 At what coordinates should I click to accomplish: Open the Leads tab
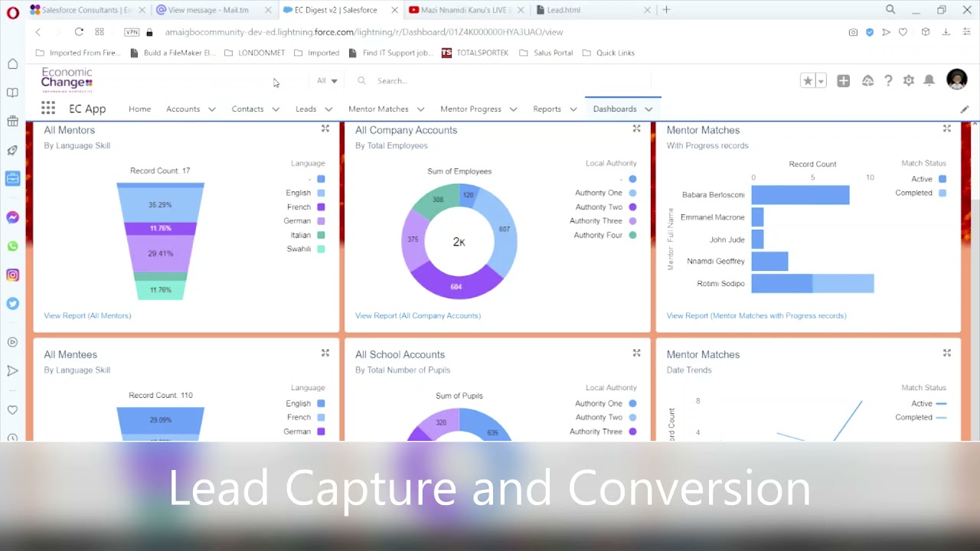305,109
